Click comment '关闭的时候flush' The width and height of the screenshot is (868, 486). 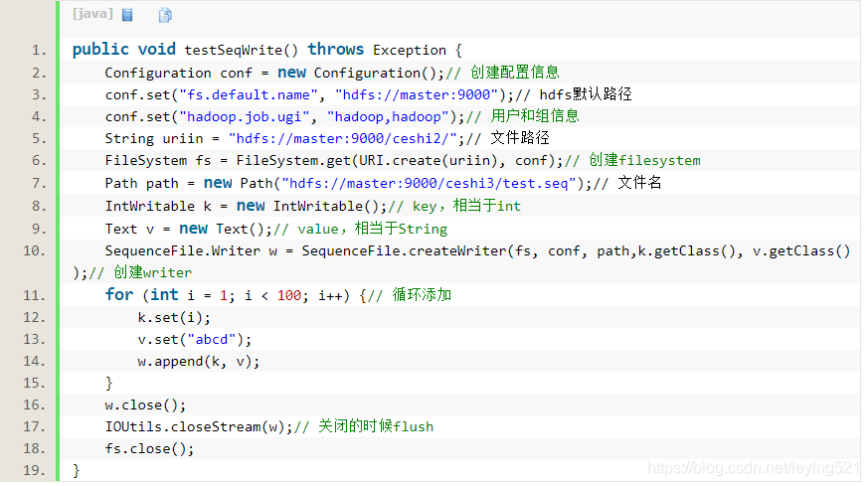pos(376,426)
